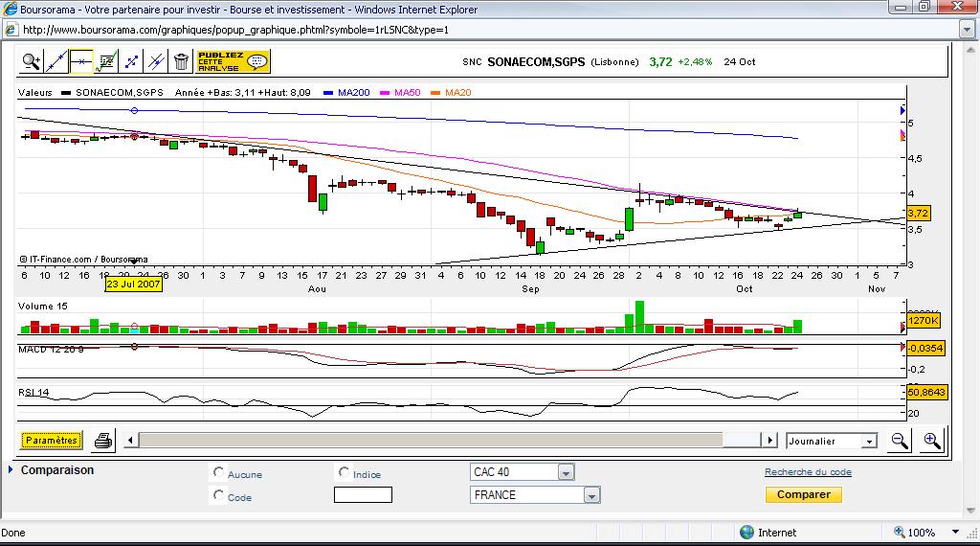Click the MA20 legend label
This screenshot has width=980, height=546.
pyautogui.click(x=458, y=93)
